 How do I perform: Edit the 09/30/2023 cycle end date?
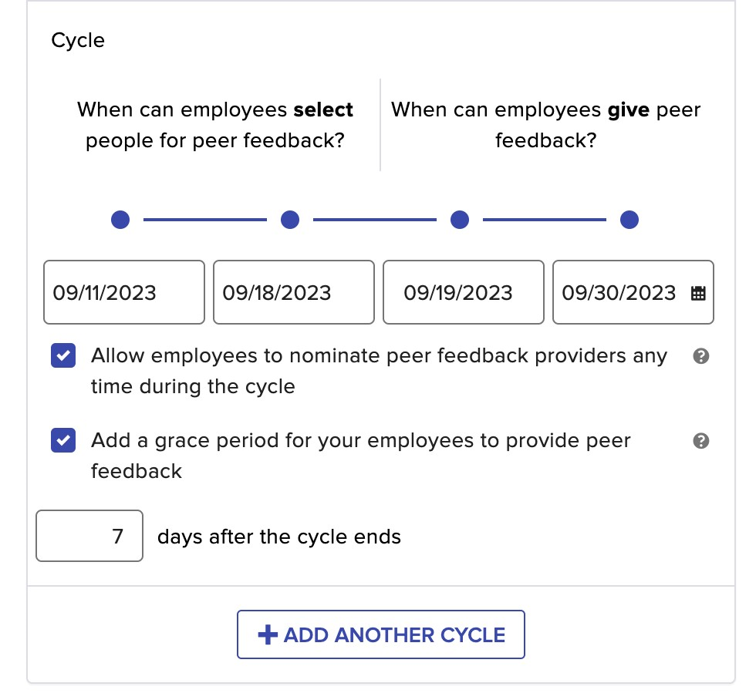click(633, 292)
